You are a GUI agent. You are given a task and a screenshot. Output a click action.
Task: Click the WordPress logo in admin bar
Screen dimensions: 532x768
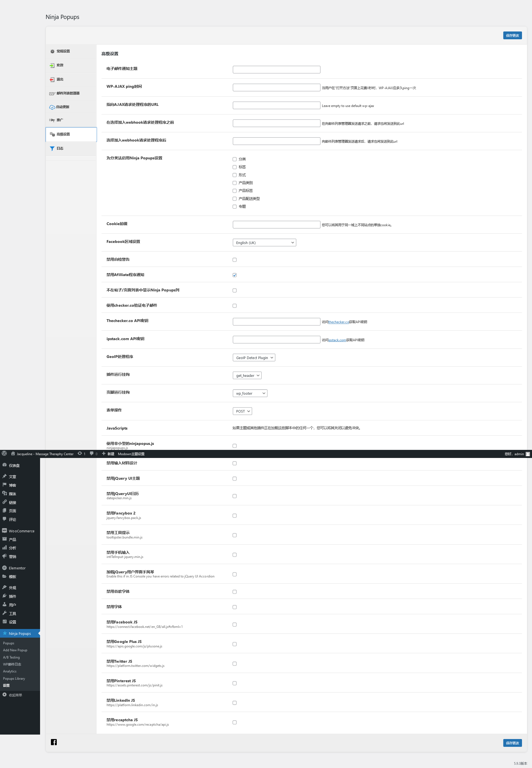pyautogui.click(x=4, y=454)
